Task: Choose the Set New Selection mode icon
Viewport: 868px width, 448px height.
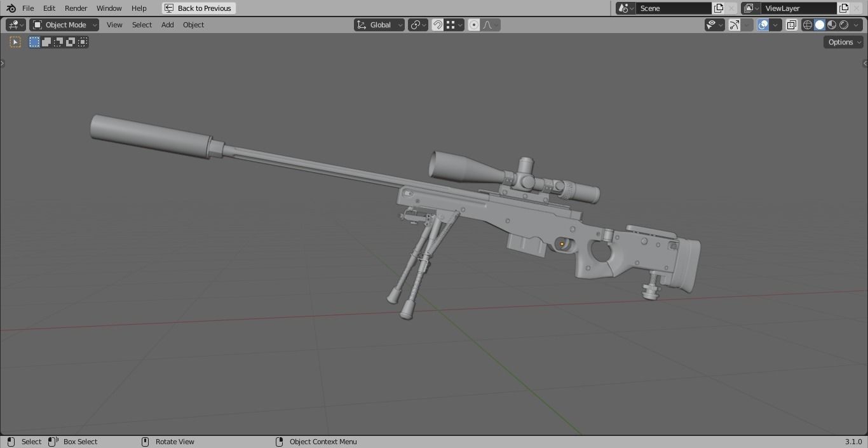Action: (34, 42)
